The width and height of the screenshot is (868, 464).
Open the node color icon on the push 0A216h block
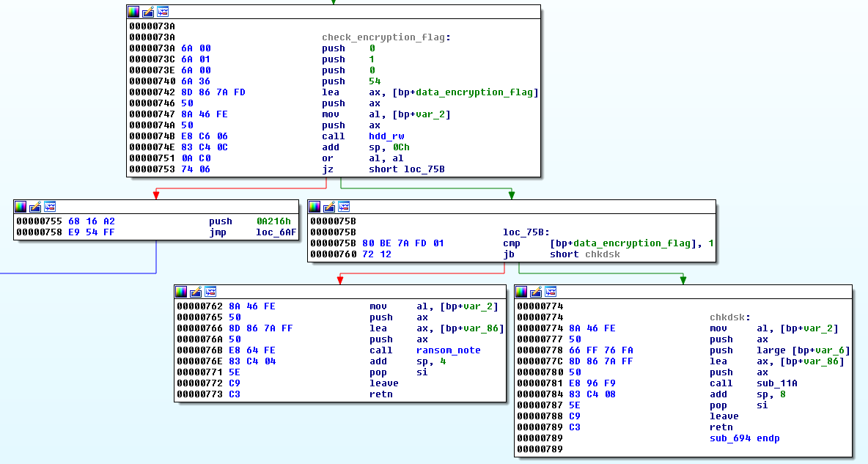(x=20, y=206)
